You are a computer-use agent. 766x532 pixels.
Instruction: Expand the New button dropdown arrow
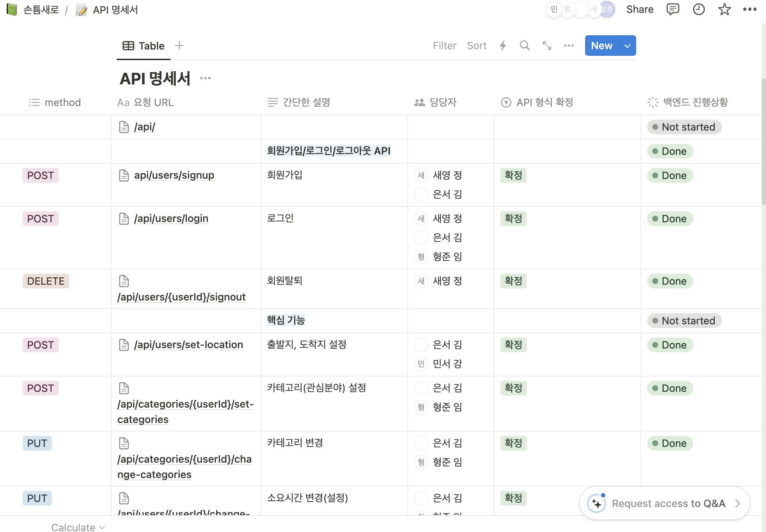click(x=627, y=46)
